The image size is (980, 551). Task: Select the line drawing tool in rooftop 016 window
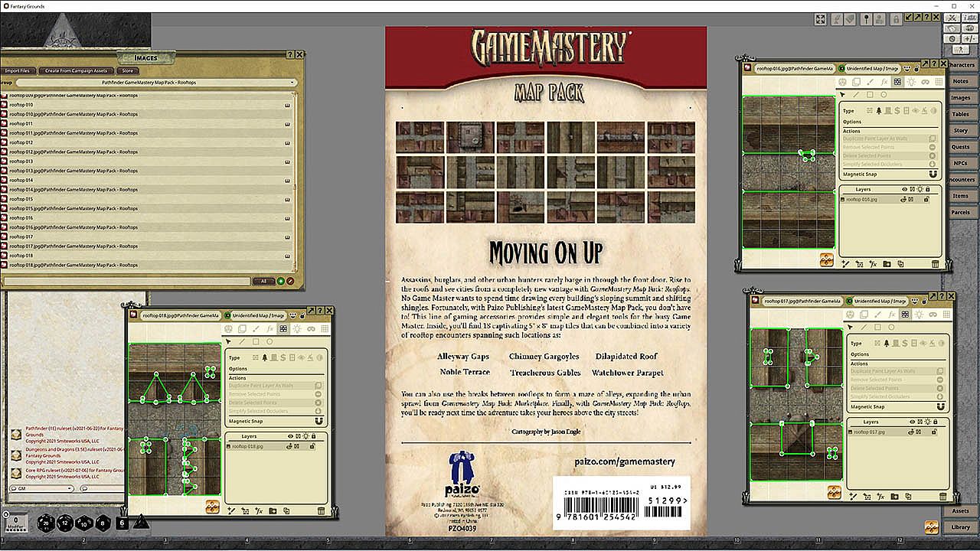(x=856, y=95)
